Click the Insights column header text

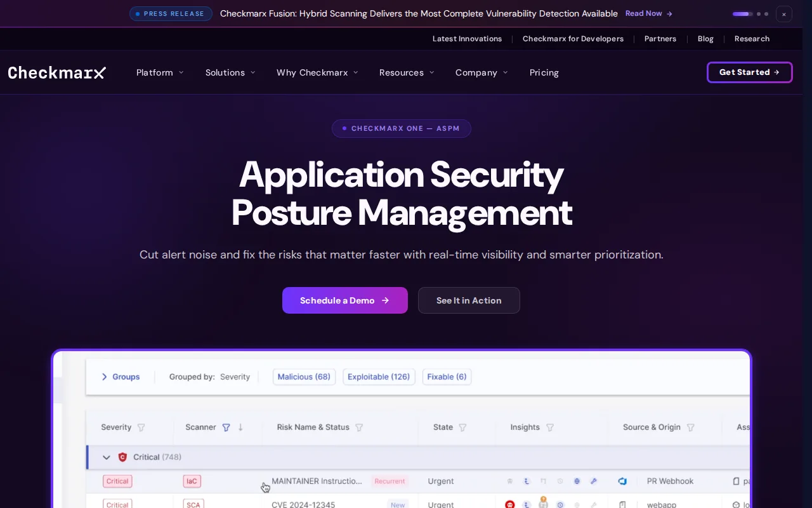pos(525,427)
